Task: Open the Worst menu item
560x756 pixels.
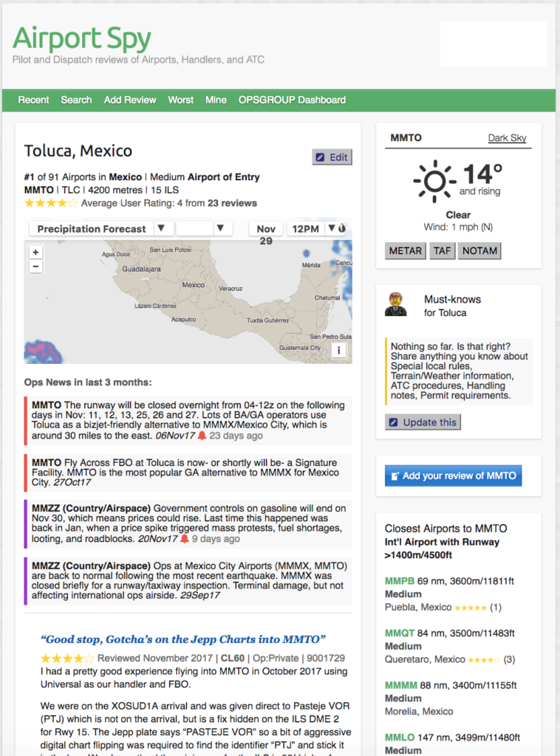Action: tap(181, 100)
